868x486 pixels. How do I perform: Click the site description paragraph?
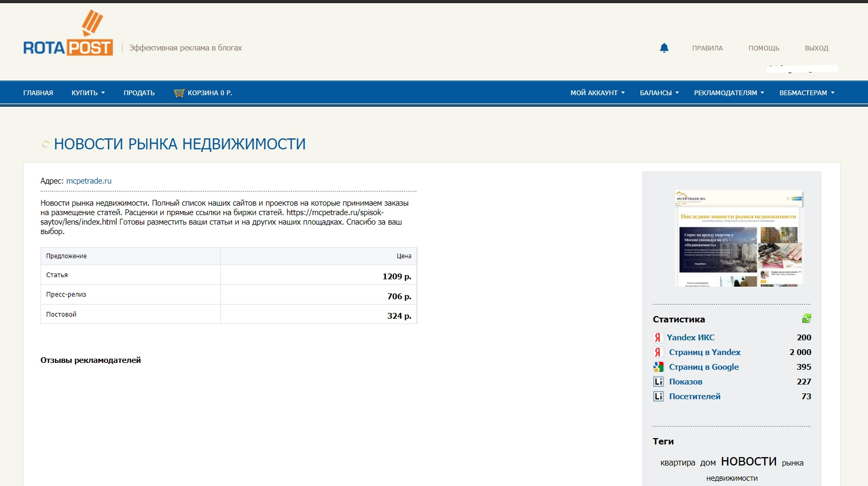click(x=224, y=217)
